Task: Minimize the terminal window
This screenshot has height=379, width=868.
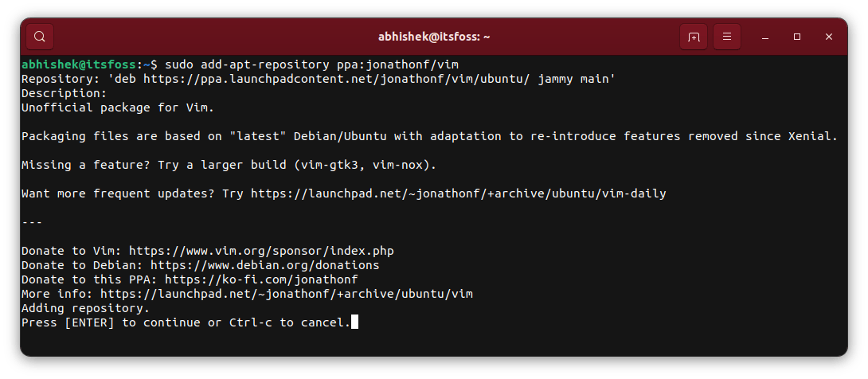Action: tap(764, 37)
